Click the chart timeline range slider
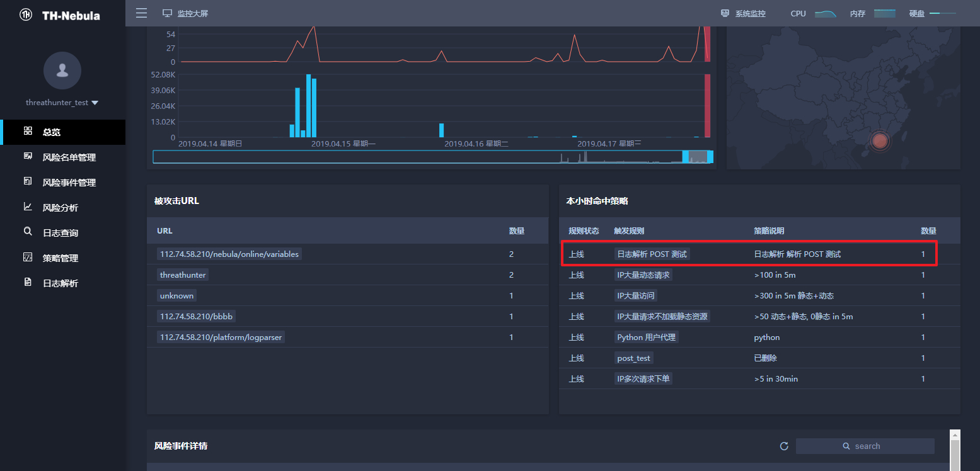980x471 pixels. pyautogui.click(x=433, y=157)
